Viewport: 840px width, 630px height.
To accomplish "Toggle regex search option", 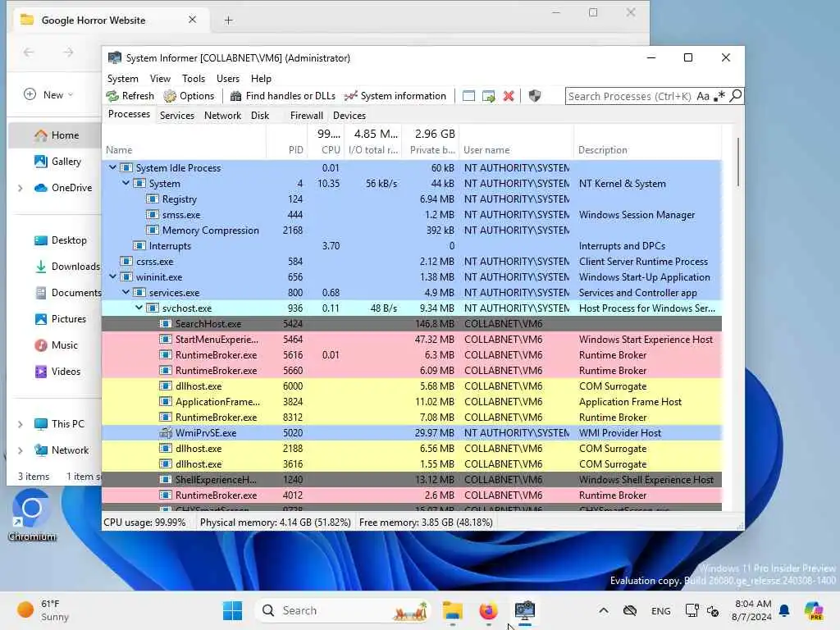I will [719, 96].
